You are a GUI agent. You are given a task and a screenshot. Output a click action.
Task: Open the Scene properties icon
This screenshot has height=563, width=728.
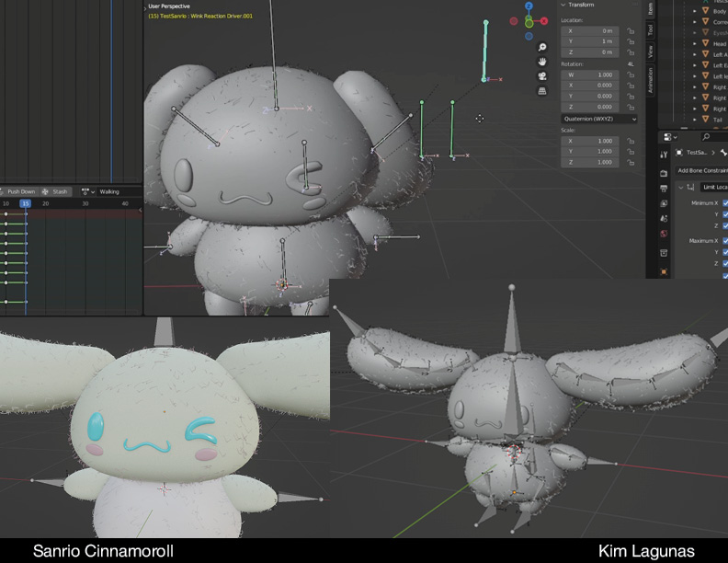pyautogui.click(x=664, y=218)
